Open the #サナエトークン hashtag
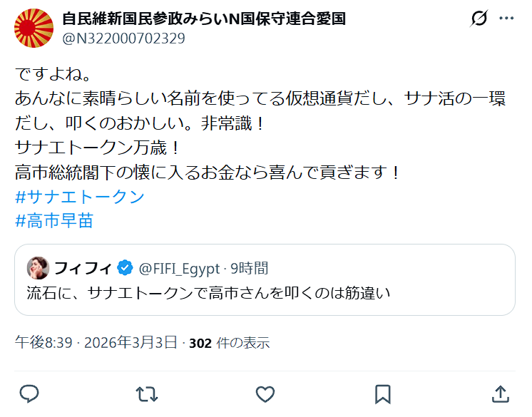Image resolution: width=532 pixels, height=417 pixels. (80, 197)
